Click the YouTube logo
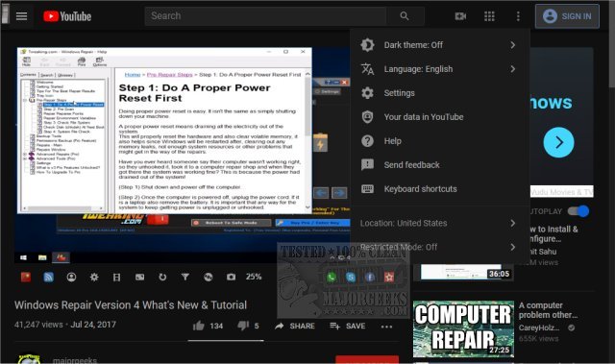 click(67, 16)
